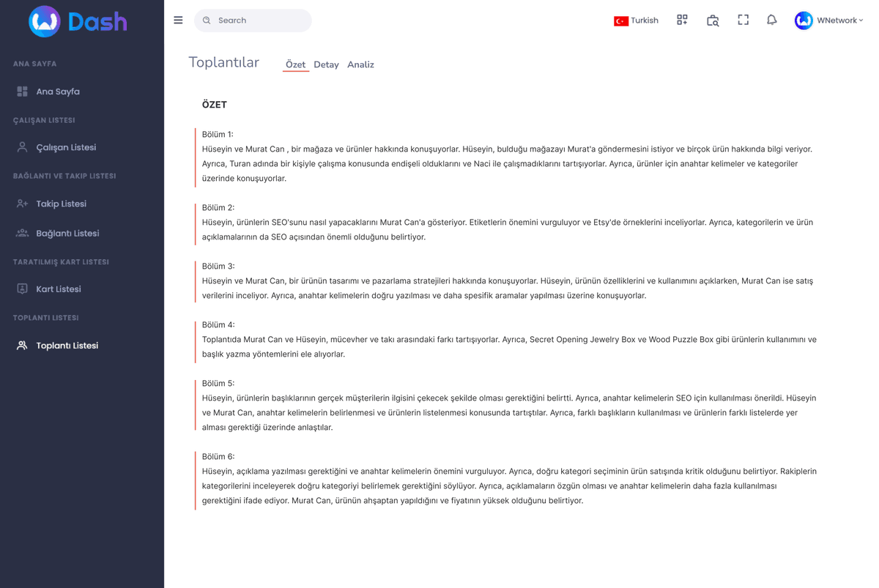879x588 pixels.
Task: Open Toplantı Listesi in sidebar
Action: (67, 346)
